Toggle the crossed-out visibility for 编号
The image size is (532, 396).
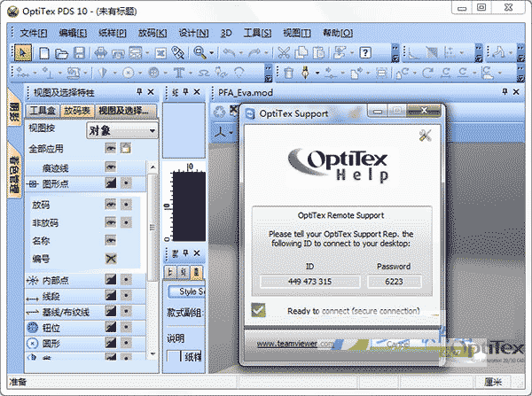[111, 259]
